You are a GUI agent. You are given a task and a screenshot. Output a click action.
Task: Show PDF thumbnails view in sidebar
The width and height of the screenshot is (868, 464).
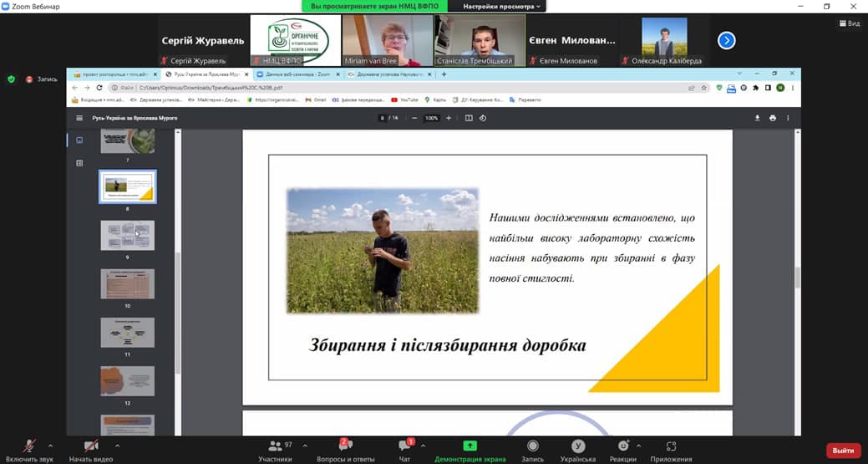point(79,140)
